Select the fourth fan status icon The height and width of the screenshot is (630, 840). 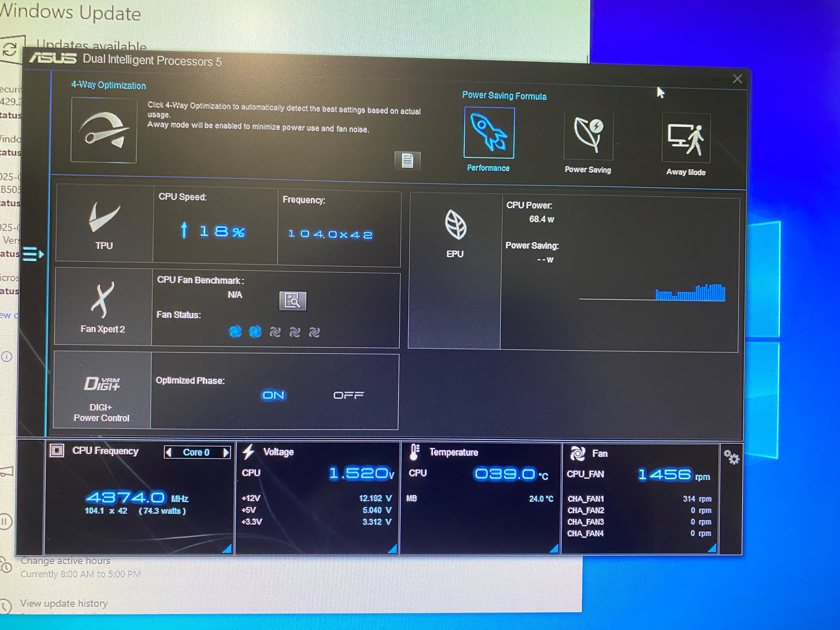pos(295,333)
